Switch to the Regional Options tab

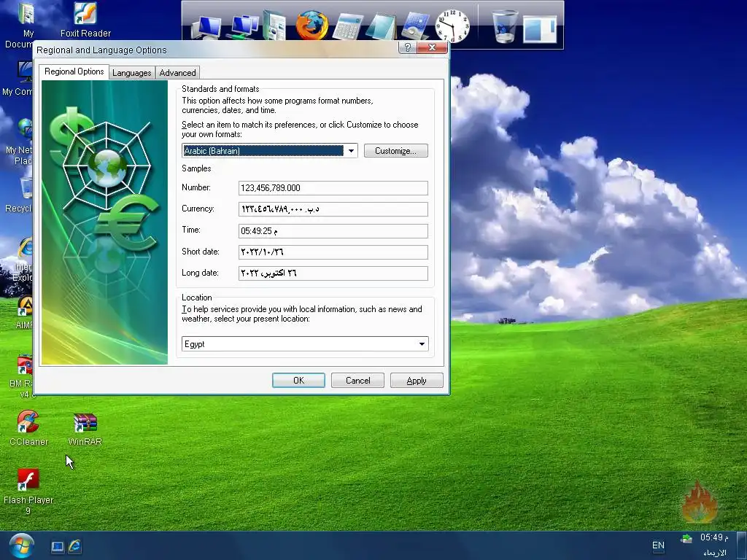pyautogui.click(x=74, y=71)
